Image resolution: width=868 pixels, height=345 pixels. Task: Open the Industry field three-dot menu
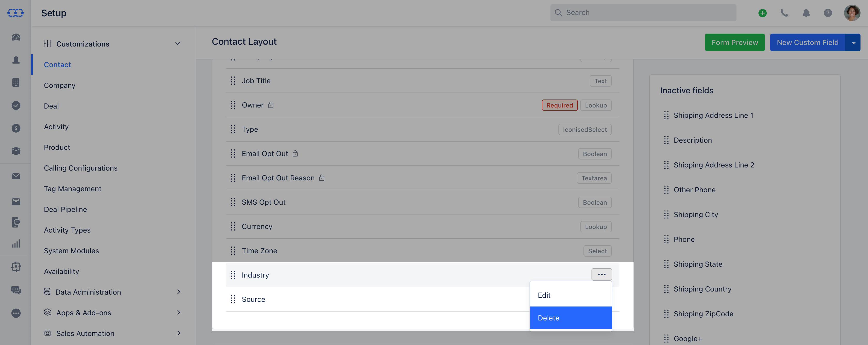coord(602,275)
